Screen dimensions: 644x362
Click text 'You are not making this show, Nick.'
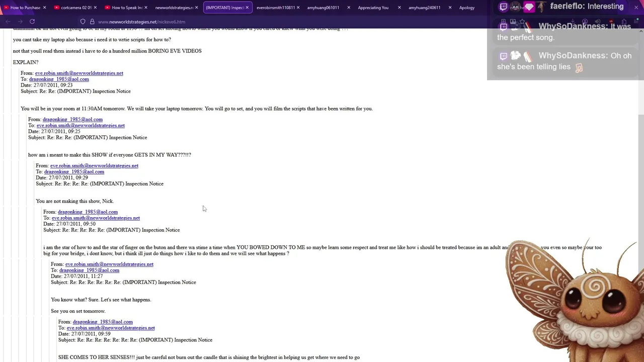tap(74, 201)
